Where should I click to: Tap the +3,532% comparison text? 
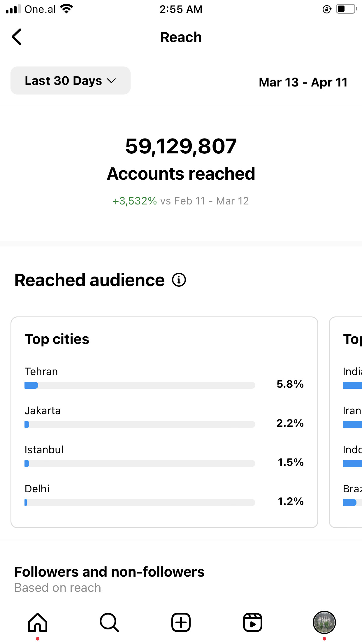pos(135,201)
